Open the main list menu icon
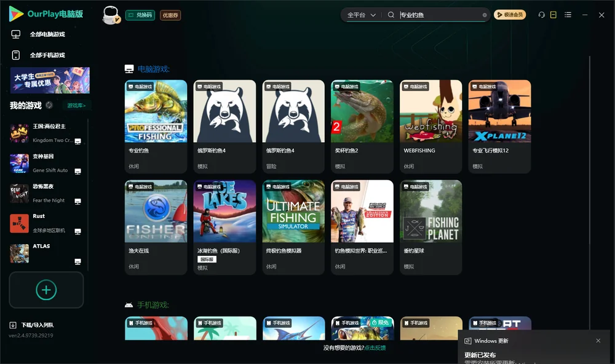615x364 pixels. tap(568, 15)
